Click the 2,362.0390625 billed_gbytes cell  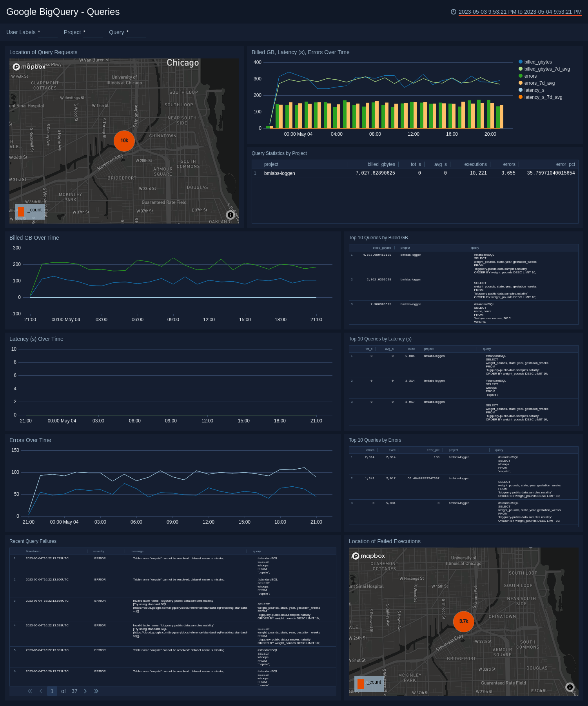[x=379, y=280]
